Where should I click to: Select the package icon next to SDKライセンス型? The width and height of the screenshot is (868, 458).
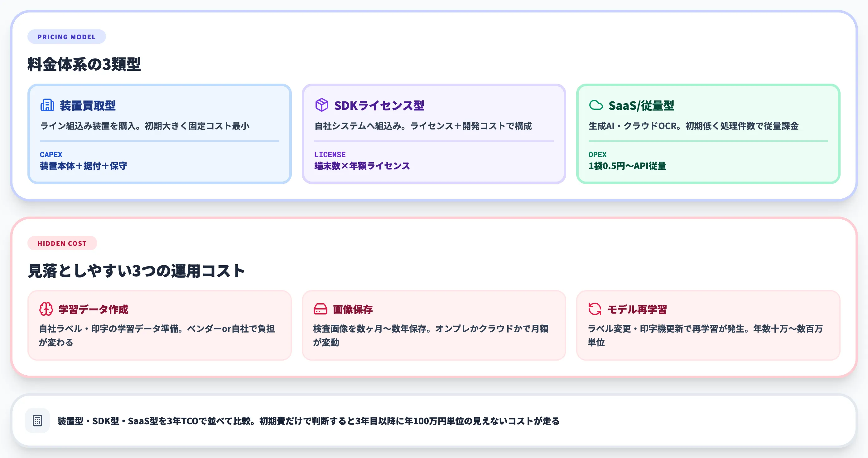[x=321, y=105]
